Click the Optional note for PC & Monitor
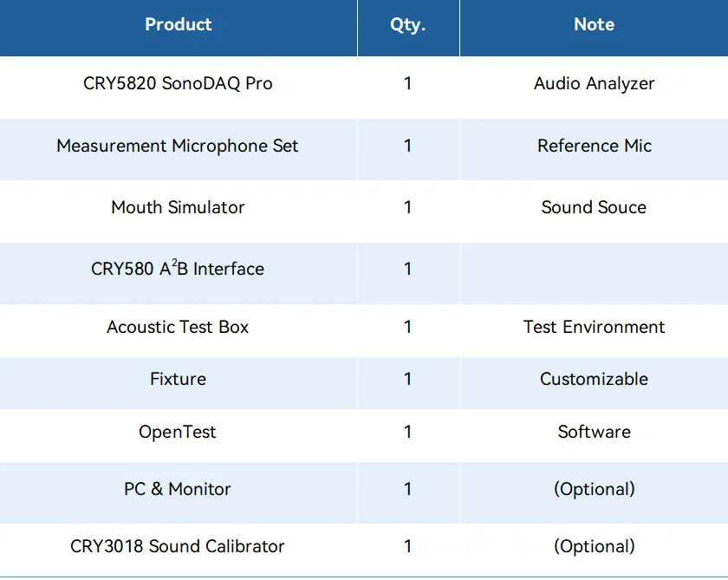The image size is (728, 580). click(x=594, y=489)
